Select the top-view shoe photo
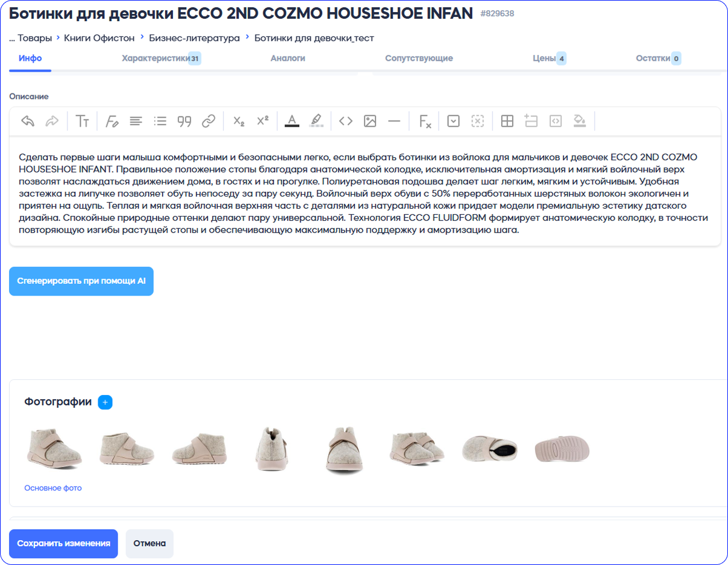Image resolution: width=728 pixels, height=565 pixels. 490,450
